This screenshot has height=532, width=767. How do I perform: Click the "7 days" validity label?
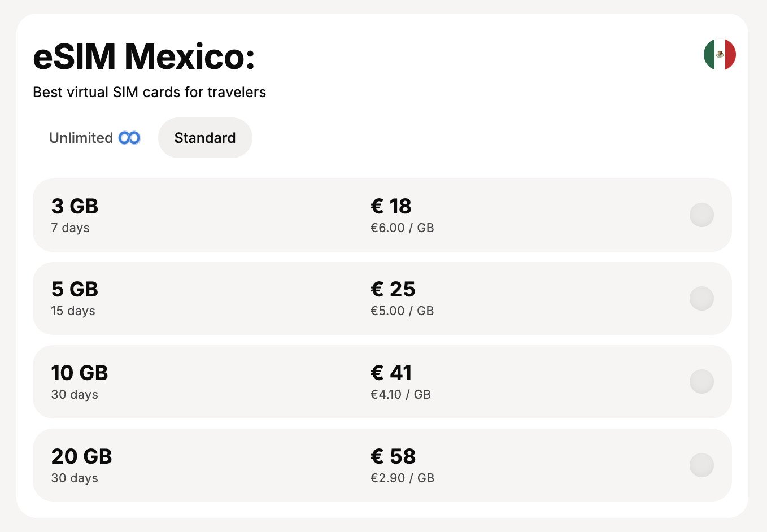pyautogui.click(x=70, y=228)
